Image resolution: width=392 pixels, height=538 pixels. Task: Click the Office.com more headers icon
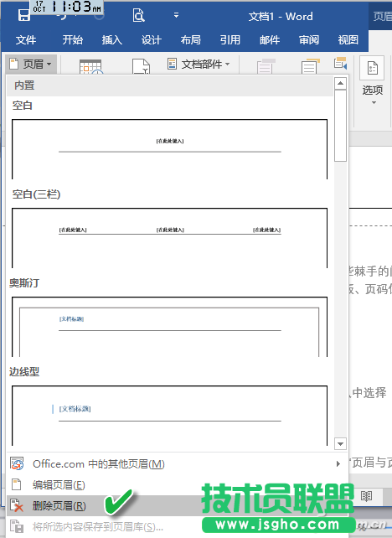(x=17, y=463)
